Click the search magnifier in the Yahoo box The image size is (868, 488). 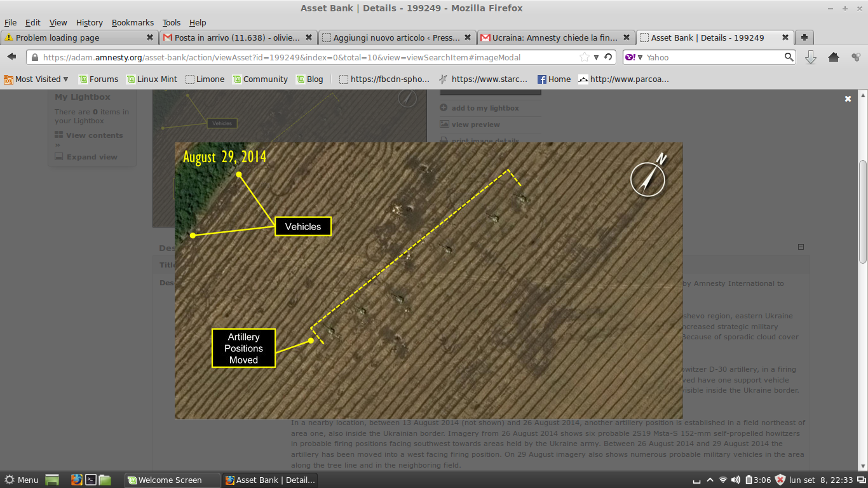click(x=789, y=57)
